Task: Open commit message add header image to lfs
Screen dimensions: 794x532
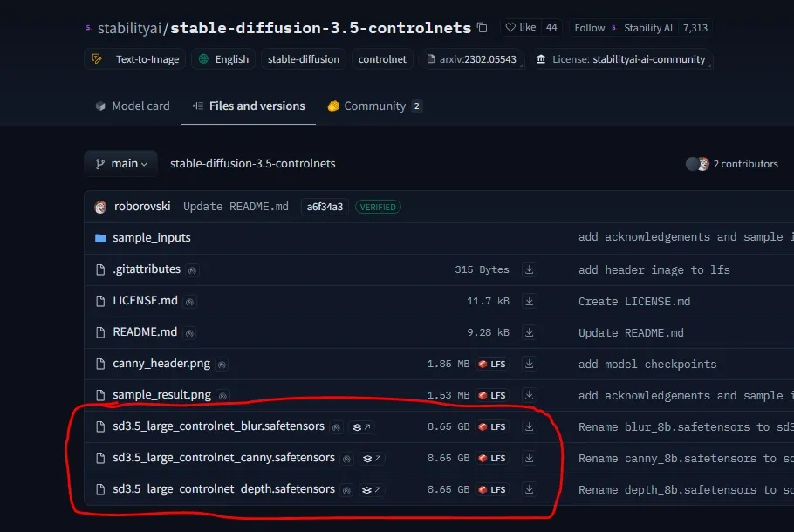Action: (654, 269)
